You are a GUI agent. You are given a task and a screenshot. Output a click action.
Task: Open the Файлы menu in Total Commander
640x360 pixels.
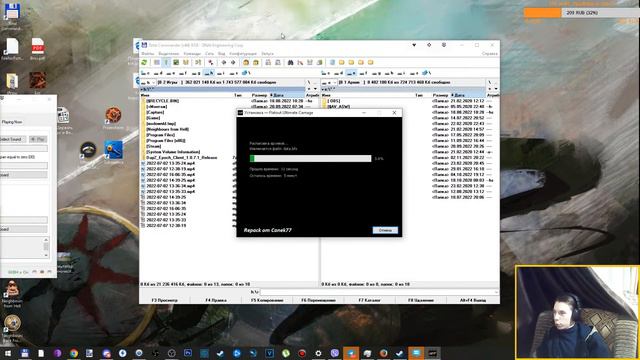[148, 53]
